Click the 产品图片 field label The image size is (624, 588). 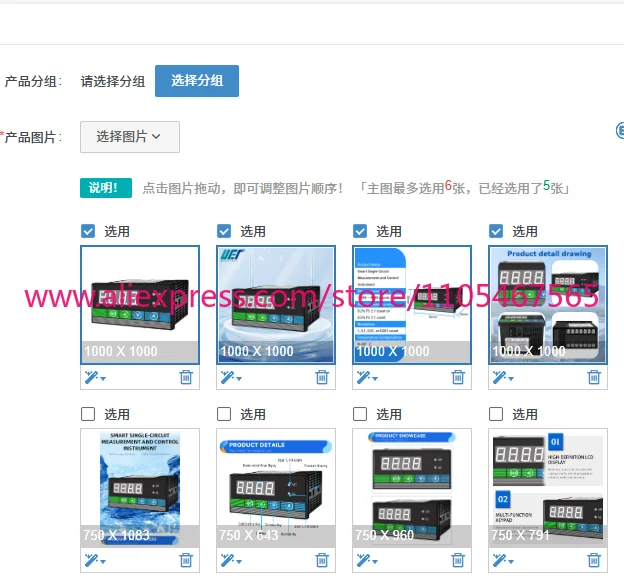32,138
